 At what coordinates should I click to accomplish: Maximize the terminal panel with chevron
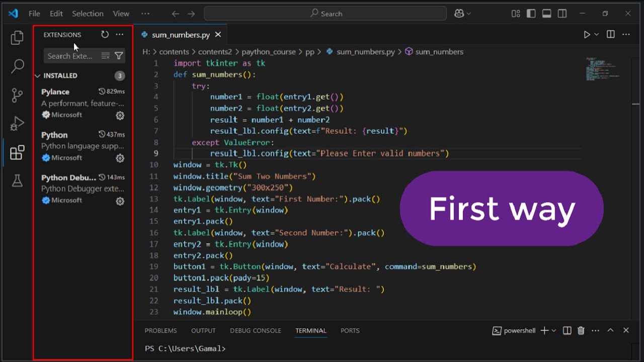coord(610,330)
